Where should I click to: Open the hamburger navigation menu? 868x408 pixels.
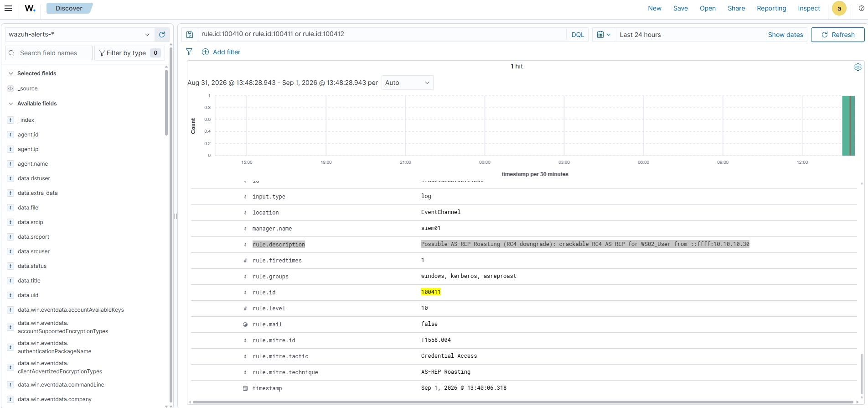pos(8,8)
